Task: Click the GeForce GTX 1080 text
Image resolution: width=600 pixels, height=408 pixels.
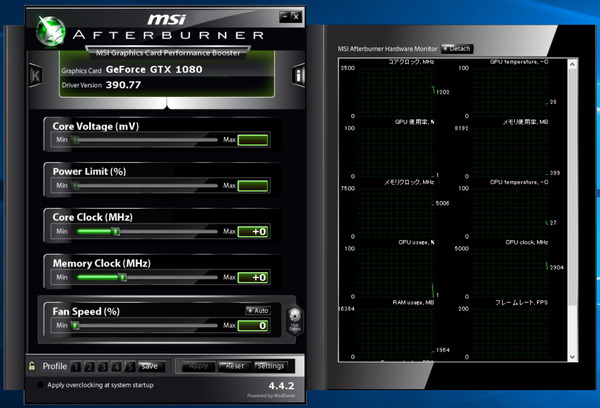Action: [154, 69]
